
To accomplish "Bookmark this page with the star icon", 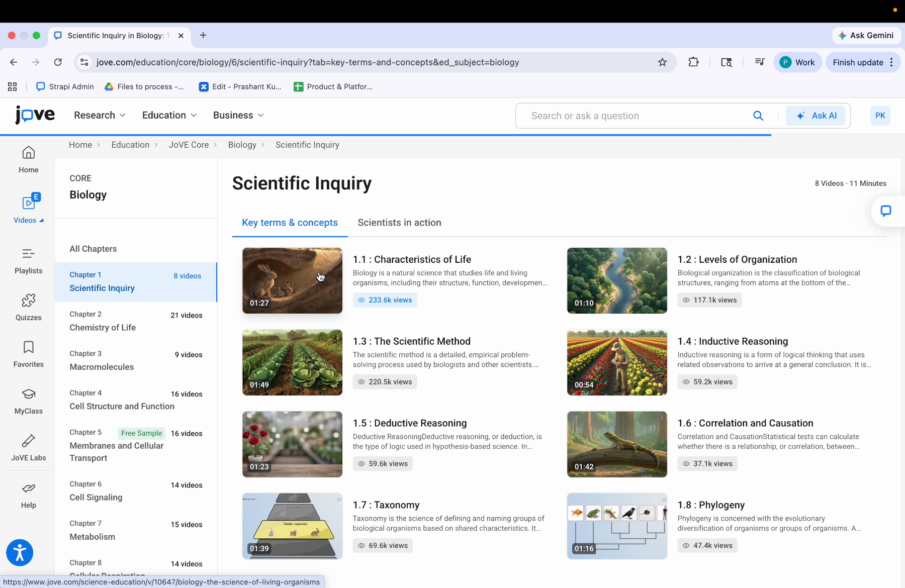I will [x=663, y=62].
